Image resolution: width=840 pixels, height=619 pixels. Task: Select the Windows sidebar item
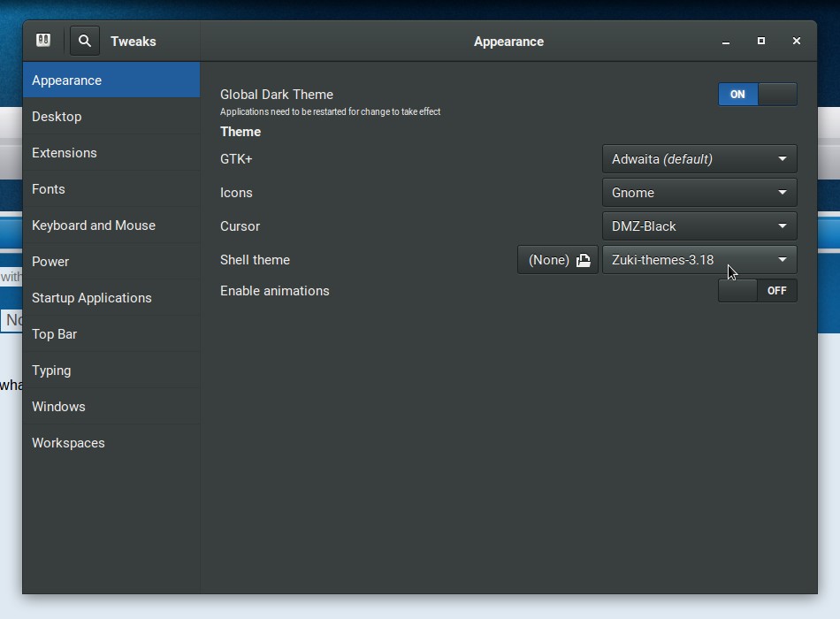pyautogui.click(x=58, y=407)
